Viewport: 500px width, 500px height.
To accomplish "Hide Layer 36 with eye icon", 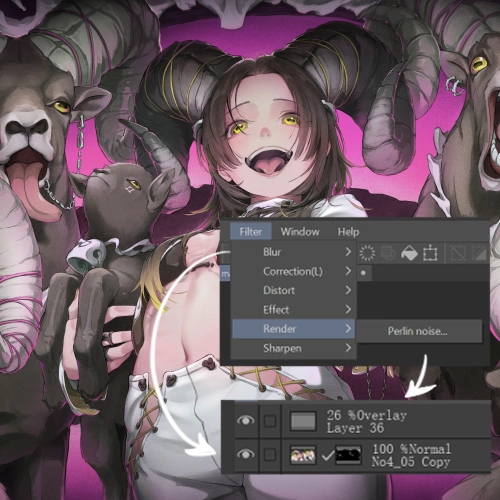I will point(246,421).
